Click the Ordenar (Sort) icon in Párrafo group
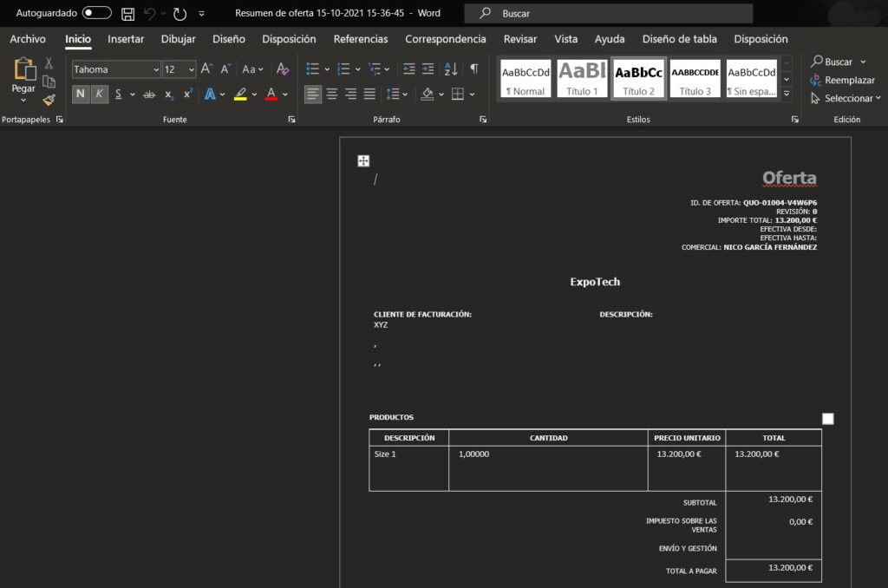The width and height of the screenshot is (888, 588). (451, 69)
